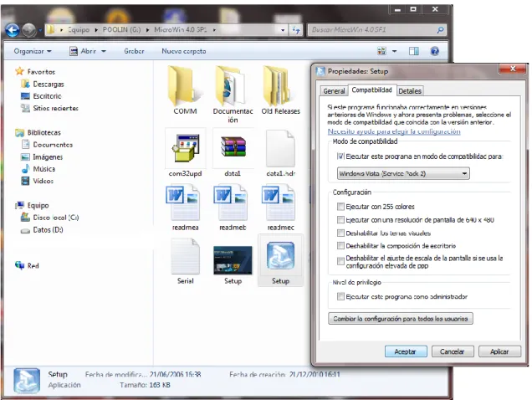Viewport: 532px width, 400px height.
Task: Select the data1.hdr file
Action: (x=280, y=153)
